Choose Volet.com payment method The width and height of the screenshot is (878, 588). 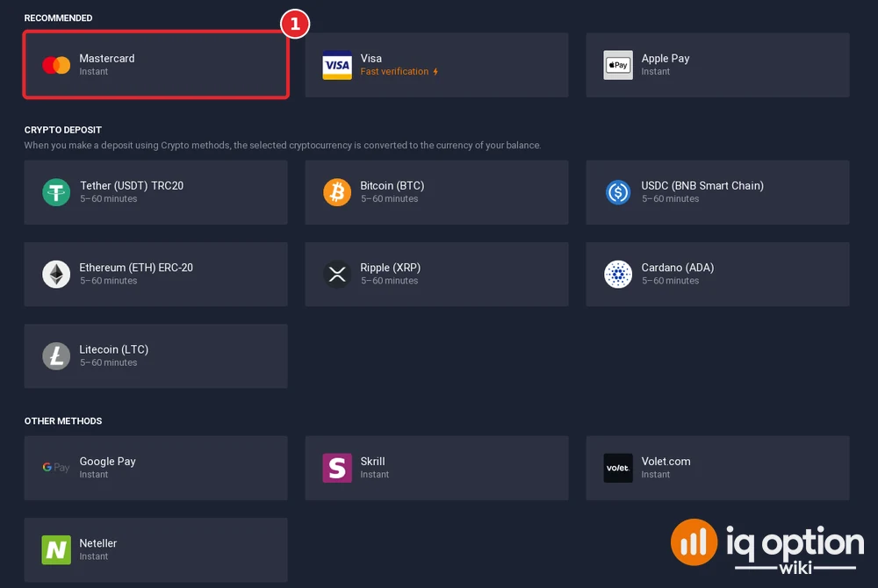coord(718,468)
